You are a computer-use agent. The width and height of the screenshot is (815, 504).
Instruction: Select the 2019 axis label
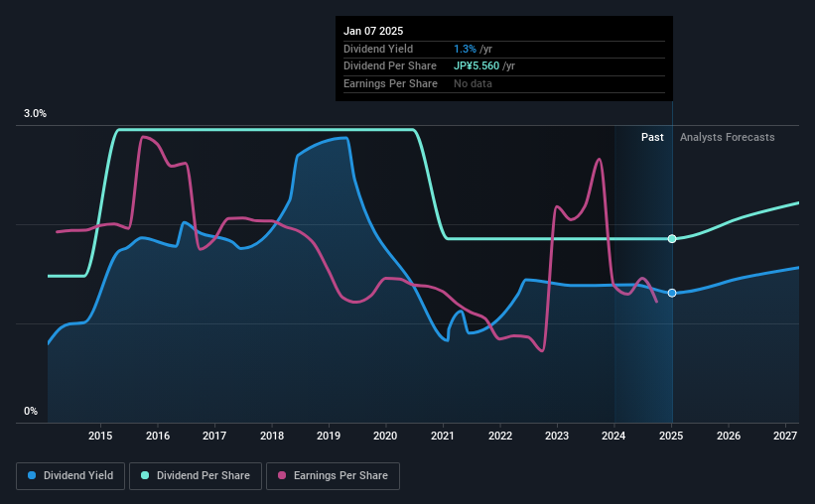coord(329,436)
